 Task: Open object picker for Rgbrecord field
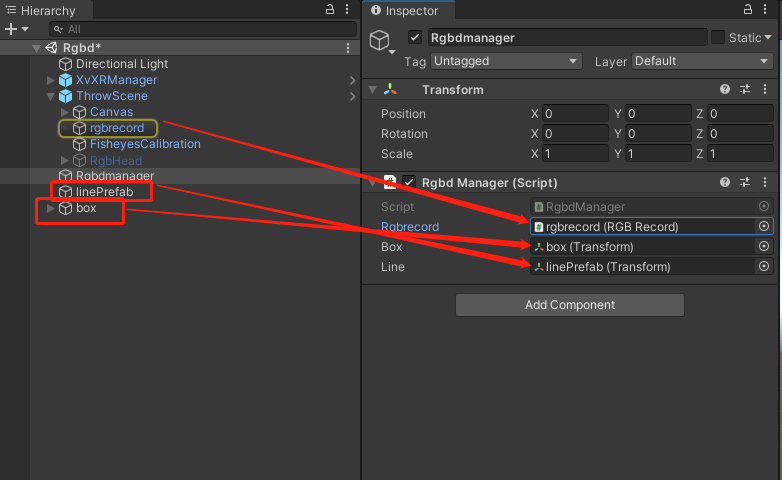(x=764, y=227)
